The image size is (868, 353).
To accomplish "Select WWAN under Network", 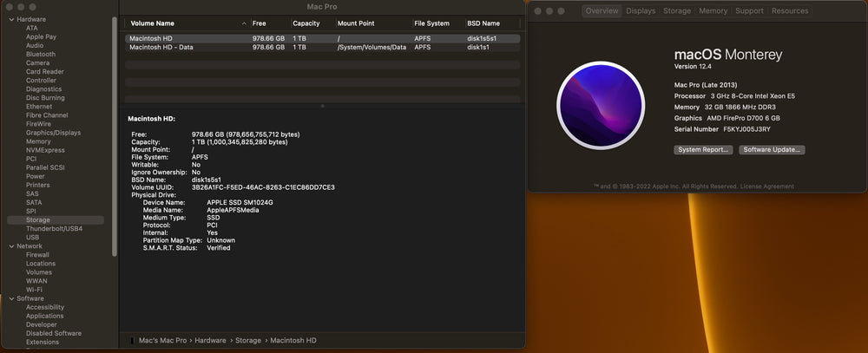I will (36, 281).
